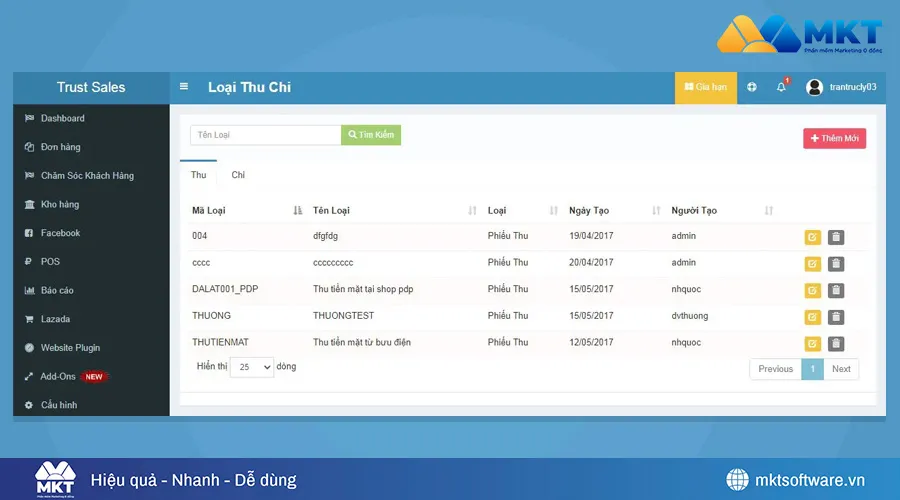Sort by Loại column arrow
900x500 pixels.
coord(553,211)
